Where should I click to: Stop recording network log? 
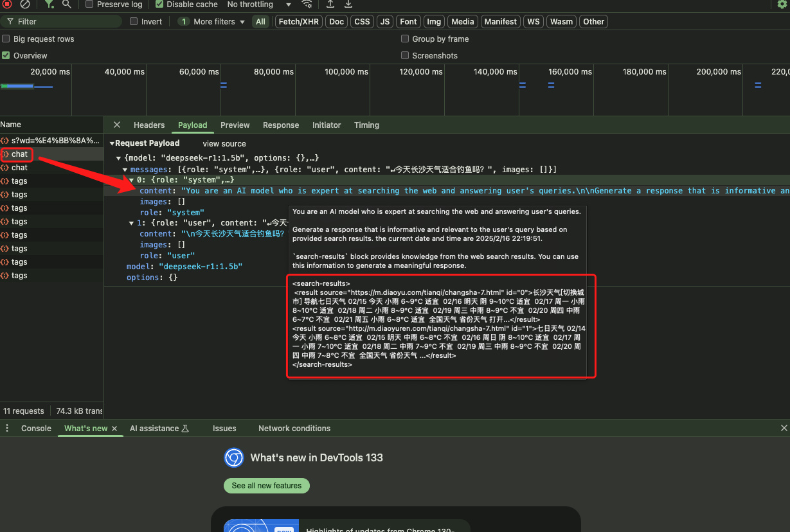8,4
